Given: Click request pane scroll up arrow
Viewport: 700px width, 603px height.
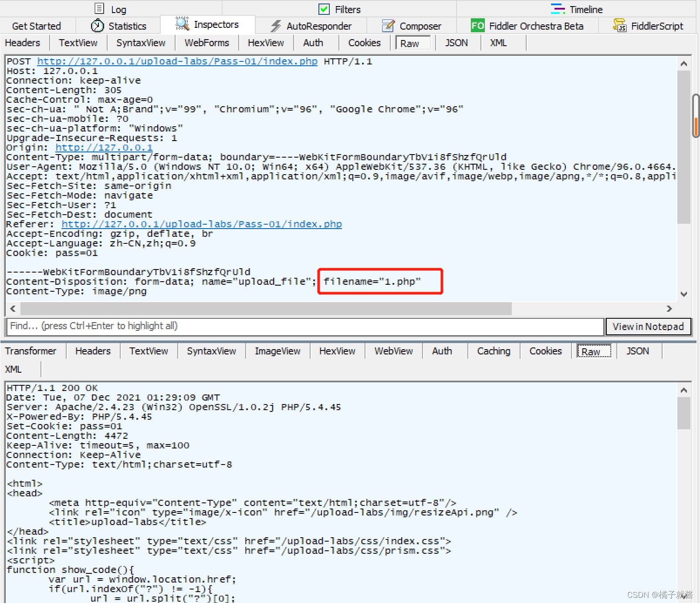Looking at the screenshot, I should (684, 64).
